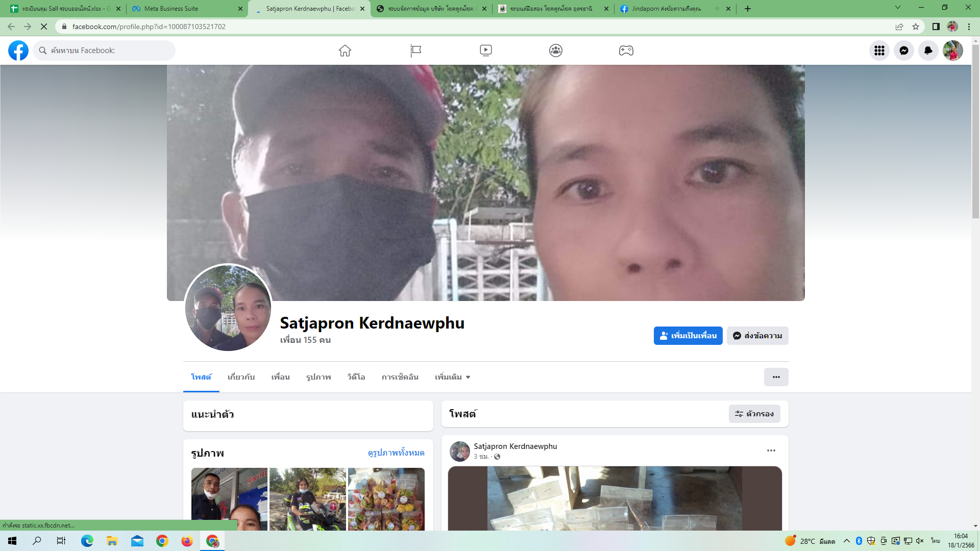Image resolution: width=980 pixels, height=551 pixels.
Task: Open the ดูรูปภาพทั้งหมด link
Action: [x=396, y=453]
